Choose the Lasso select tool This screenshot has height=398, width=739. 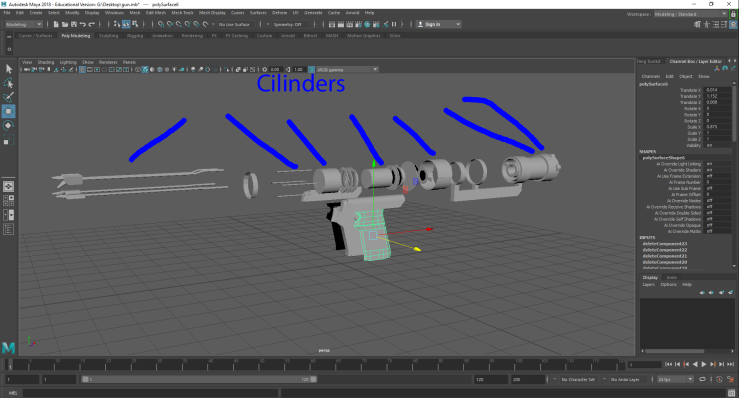[8, 83]
